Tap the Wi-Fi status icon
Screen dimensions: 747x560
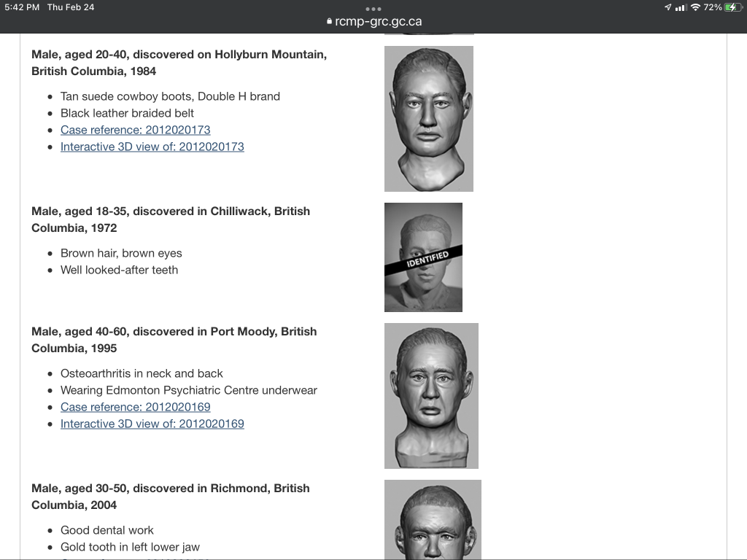pyautogui.click(x=695, y=7)
